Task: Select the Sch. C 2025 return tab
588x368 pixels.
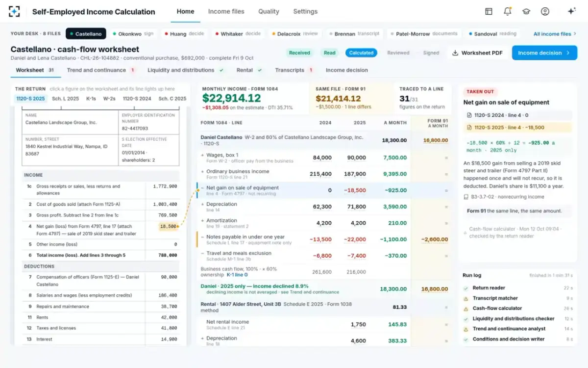Action: [172, 99]
